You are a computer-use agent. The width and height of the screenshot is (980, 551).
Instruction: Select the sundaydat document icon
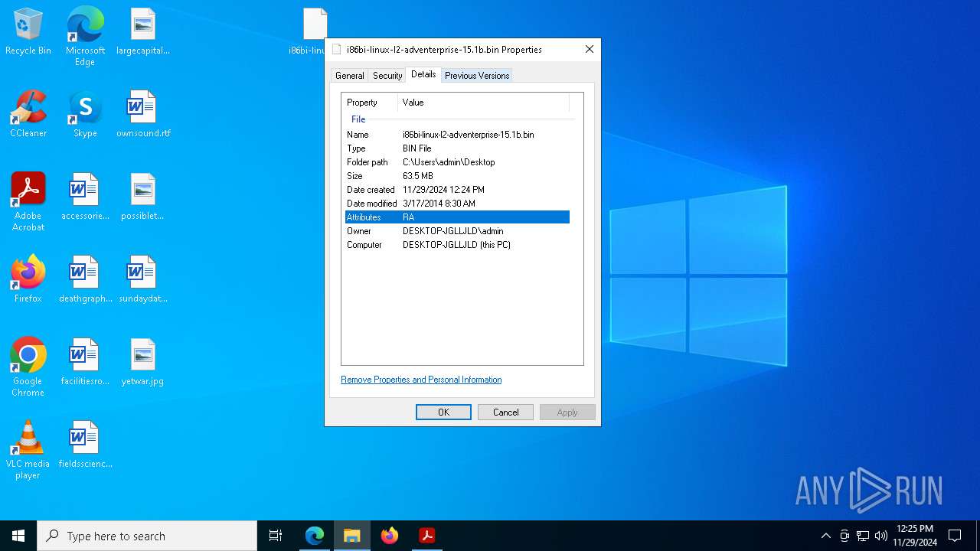(x=143, y=280)
